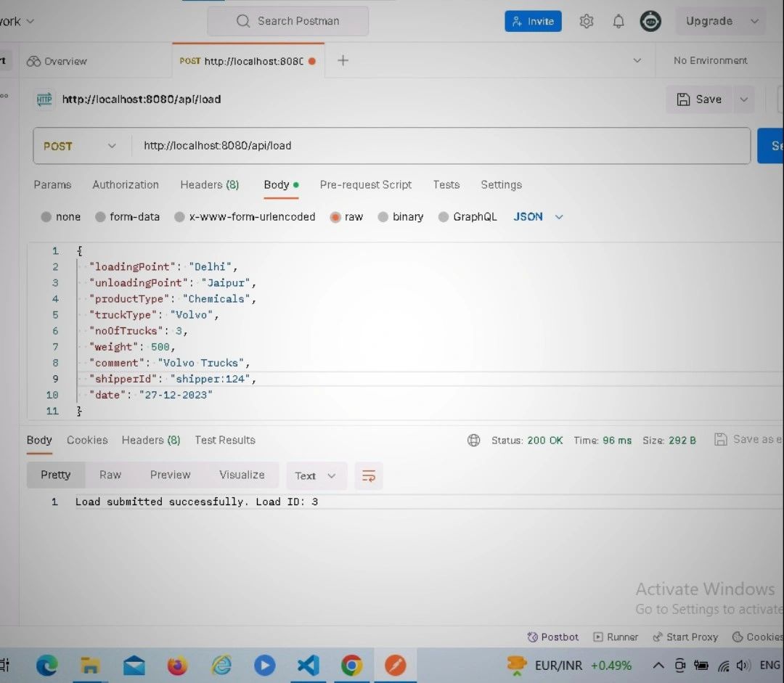Select the none body radio button
Viewport: 784px width, 683px height.
[x=47, y=217]
